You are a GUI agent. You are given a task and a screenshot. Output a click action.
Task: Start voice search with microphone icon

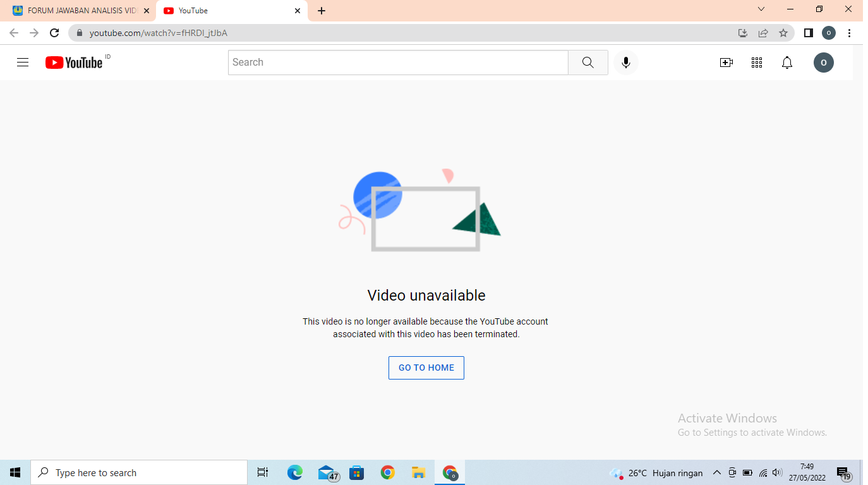tap(625, 63)
